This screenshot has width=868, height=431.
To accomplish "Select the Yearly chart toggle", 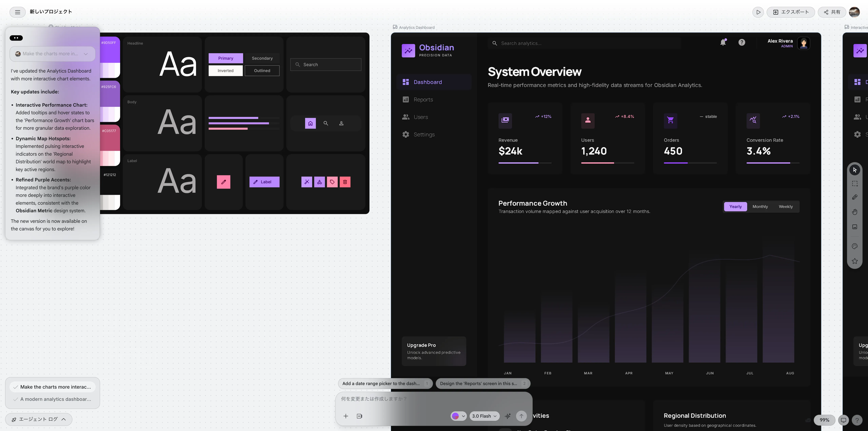I will pos(735,207).
